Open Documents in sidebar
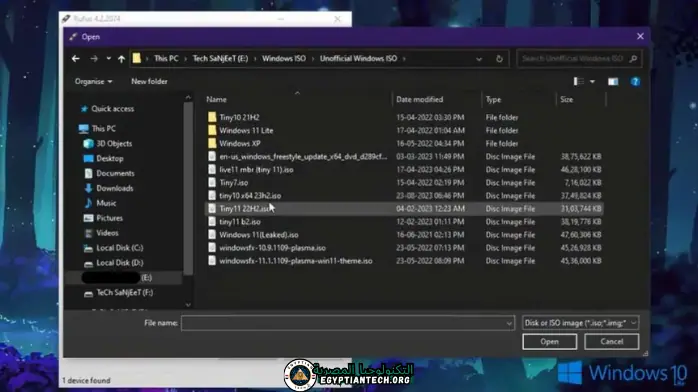698x392 pixels. [x=110, y=174]
